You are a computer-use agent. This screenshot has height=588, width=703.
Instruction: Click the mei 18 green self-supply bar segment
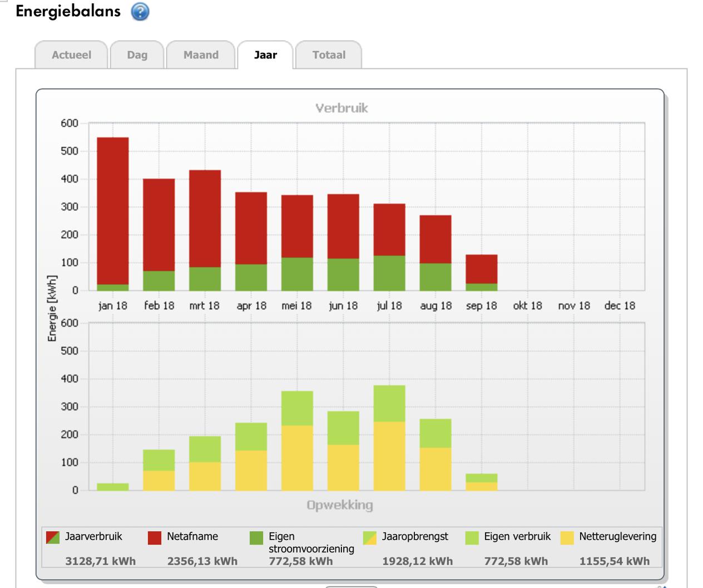(x=297, y=274)
